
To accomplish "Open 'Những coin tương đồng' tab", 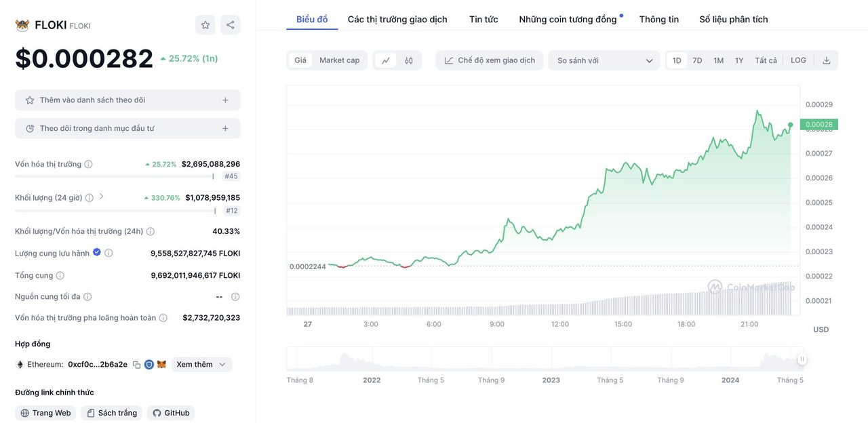I will pyautogui.click(x=568, y=19).
